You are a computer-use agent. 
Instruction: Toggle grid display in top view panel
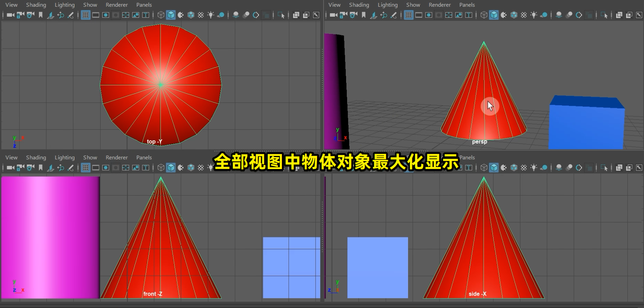point(86,15)
